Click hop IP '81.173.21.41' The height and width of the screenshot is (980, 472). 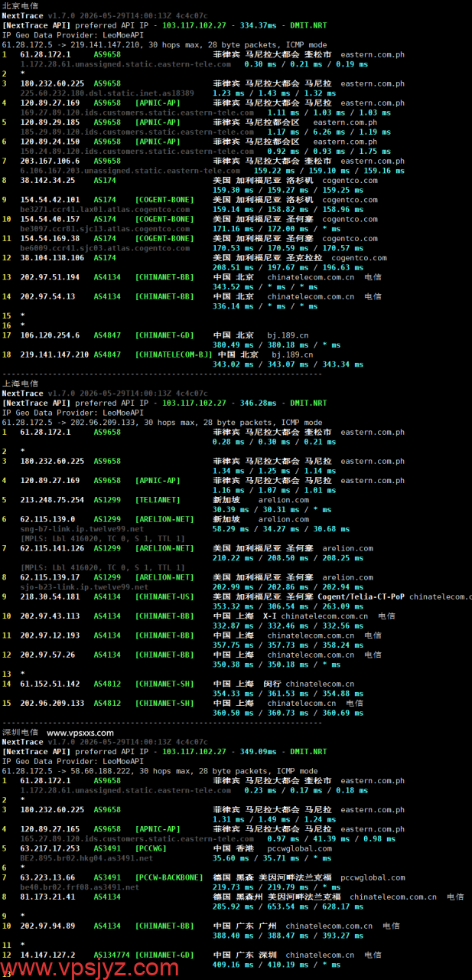coord(47,897)
